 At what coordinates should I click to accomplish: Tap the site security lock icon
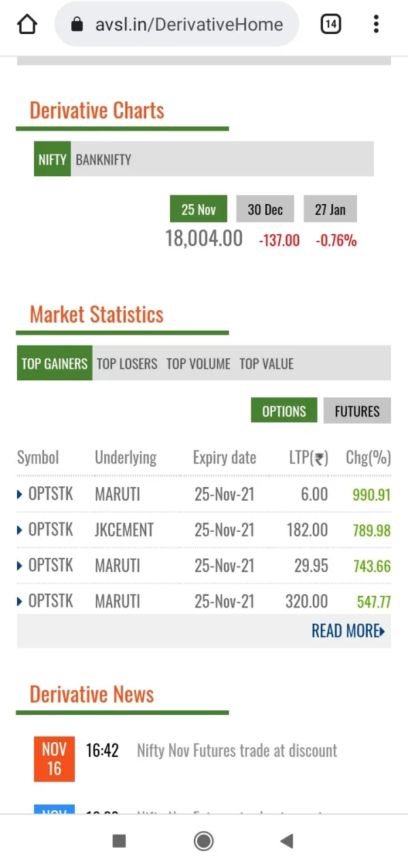tap(77, 25)
